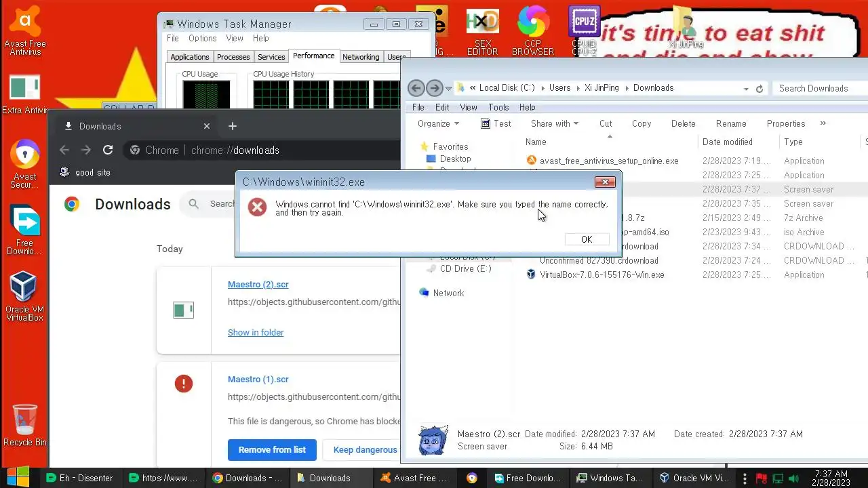Open Task Manager Options menu
The width and height of the screenshot is (868, 488).
pos(202,39)
